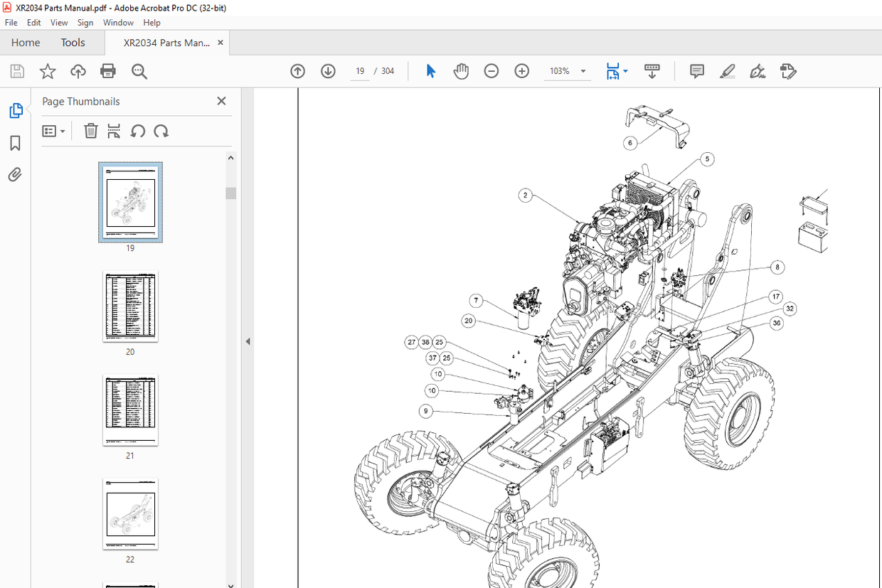Delete the selected page thumbnail
882x588 pixels.
click(90, 131)
